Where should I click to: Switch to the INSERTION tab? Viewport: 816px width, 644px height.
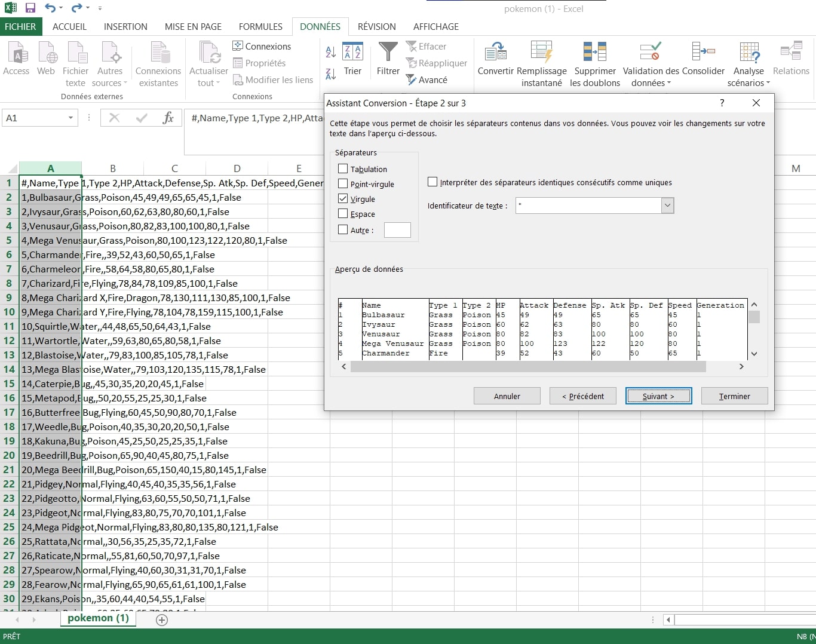pyautogui.click(x=125, y=26)
